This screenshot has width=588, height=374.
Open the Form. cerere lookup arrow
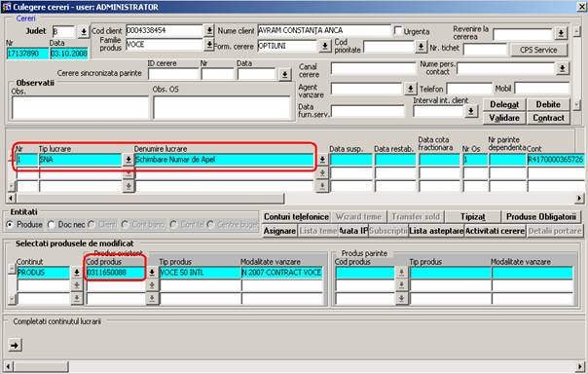click(325, 47)
